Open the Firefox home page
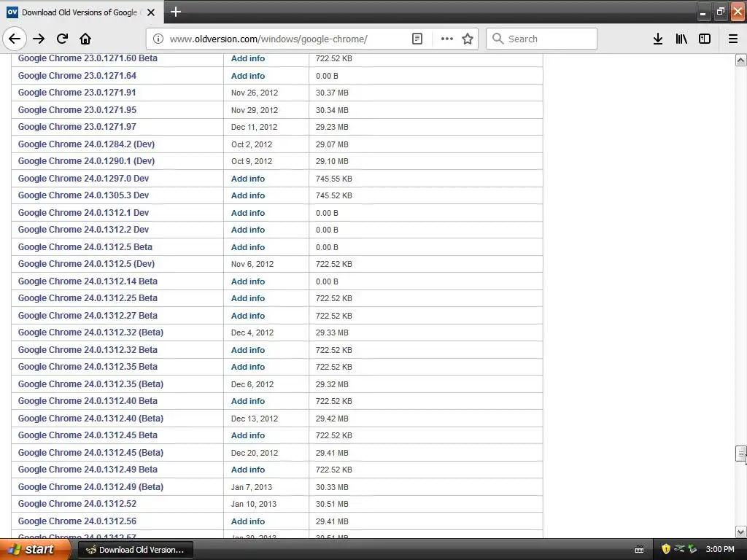This screenshot has height=560, width=747. coord(85,39)
